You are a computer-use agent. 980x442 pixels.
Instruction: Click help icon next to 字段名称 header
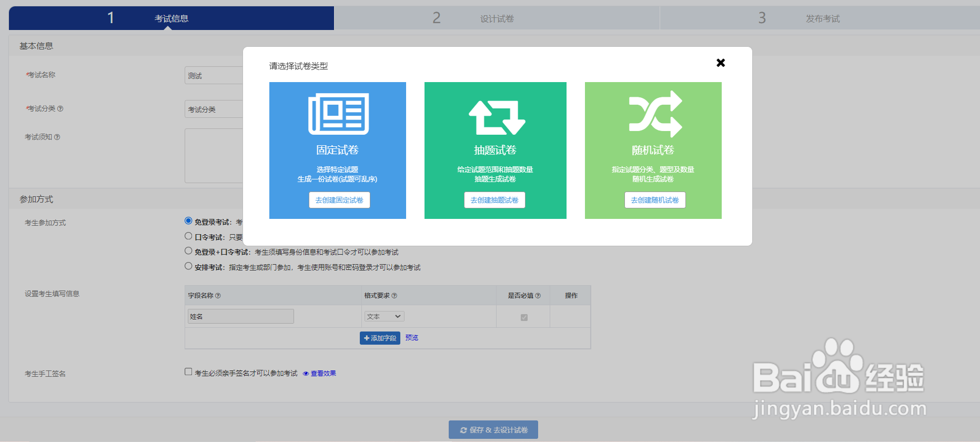point(218,296)
